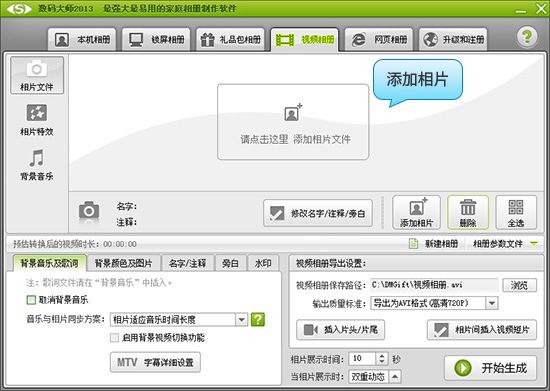Open the 礼品包相册 tab

pyautogui.click(x=230, y=40)
